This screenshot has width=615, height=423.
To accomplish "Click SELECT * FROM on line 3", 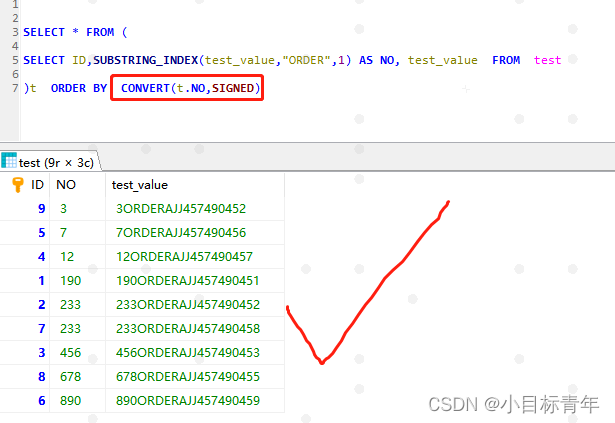I will pos(69,32).
